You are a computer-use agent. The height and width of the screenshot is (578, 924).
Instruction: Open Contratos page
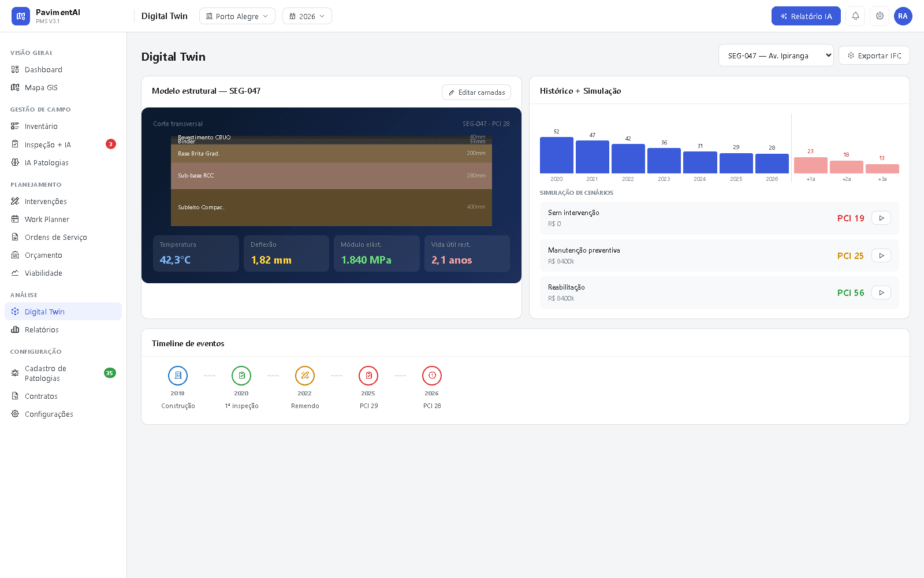63,396
